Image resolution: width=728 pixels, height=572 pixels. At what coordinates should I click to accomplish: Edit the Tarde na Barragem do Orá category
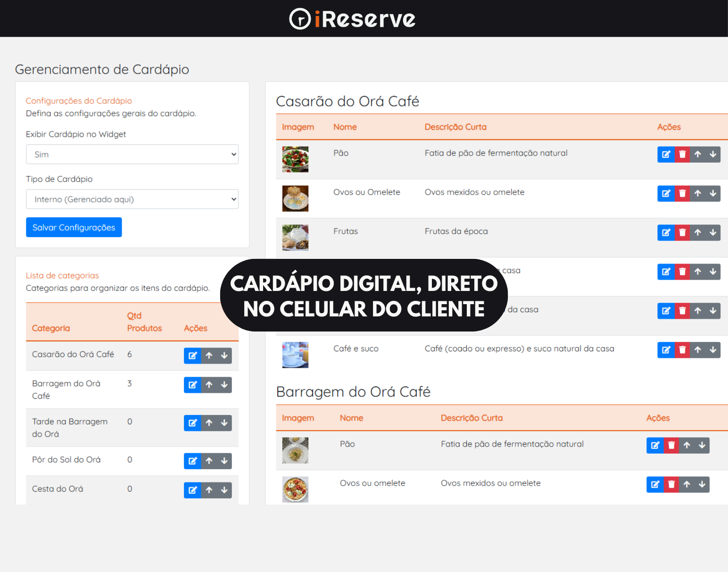pyautogui.click(x=192, y=423)
